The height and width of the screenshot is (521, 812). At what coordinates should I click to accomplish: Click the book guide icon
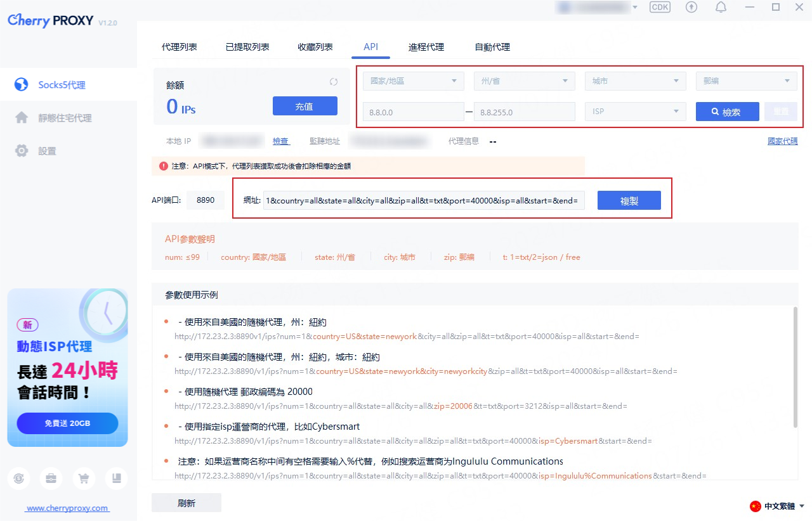[x=116, y=479]
